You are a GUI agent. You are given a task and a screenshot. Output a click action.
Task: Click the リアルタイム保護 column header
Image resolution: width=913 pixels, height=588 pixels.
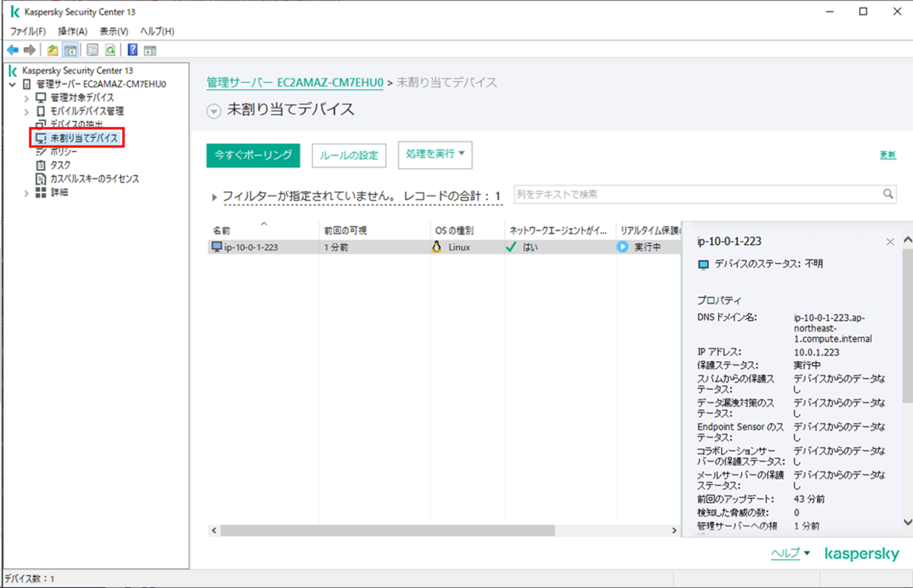tap(647, 230)
